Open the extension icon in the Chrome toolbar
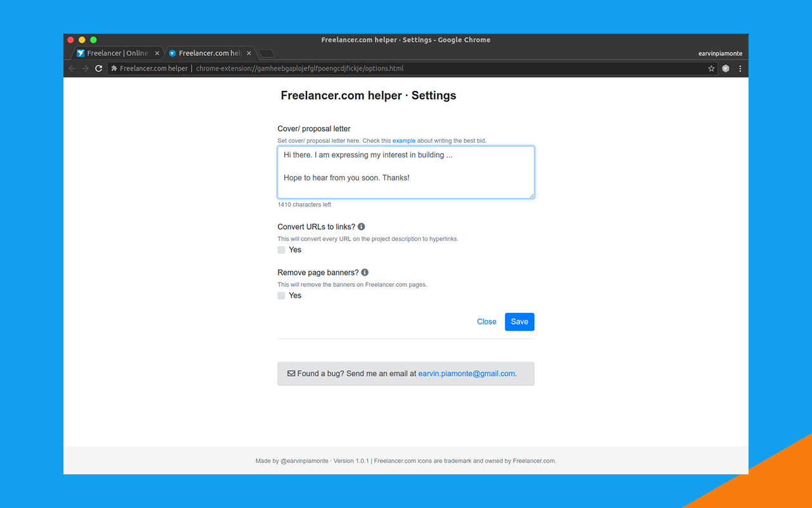Screen dimensions: 812x508 pos(726,69)
